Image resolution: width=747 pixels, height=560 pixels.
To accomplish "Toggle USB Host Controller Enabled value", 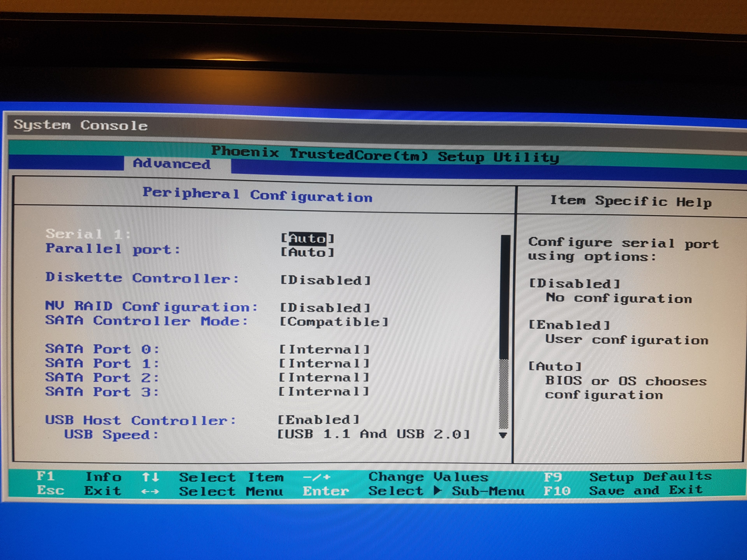I will point(318,420).
